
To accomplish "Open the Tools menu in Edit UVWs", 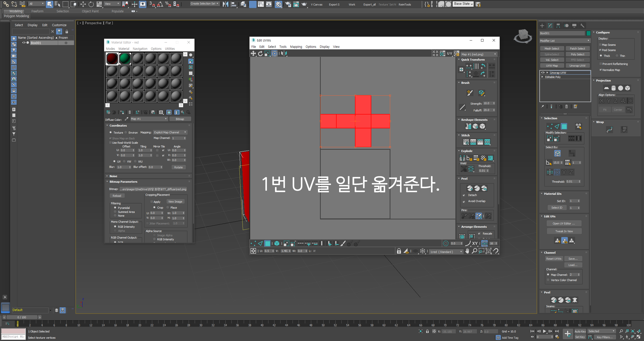I will [x=283, y=47].
